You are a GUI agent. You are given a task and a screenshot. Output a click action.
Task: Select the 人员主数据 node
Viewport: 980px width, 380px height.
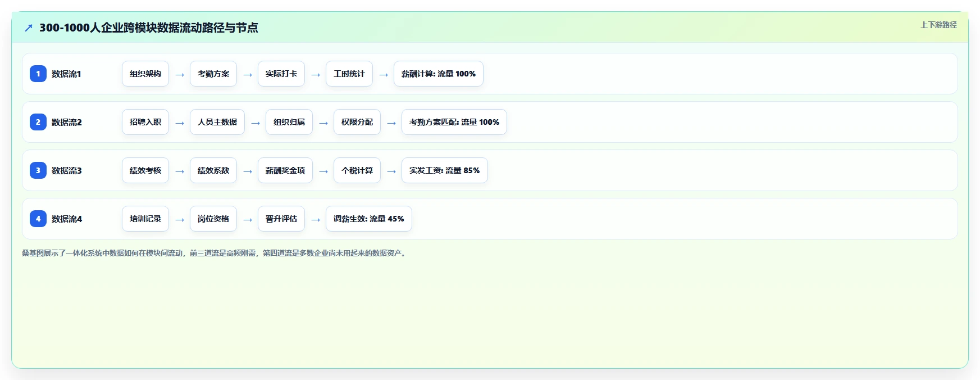point(217,122)
